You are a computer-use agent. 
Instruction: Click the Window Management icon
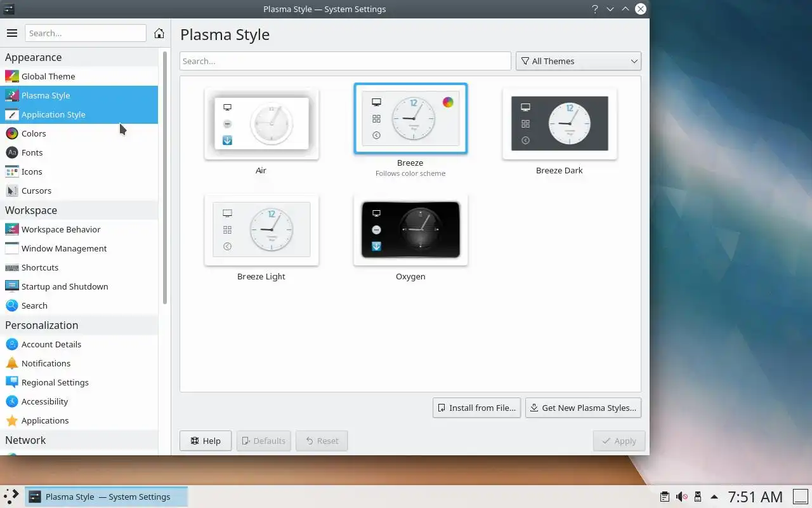point(11,248)
